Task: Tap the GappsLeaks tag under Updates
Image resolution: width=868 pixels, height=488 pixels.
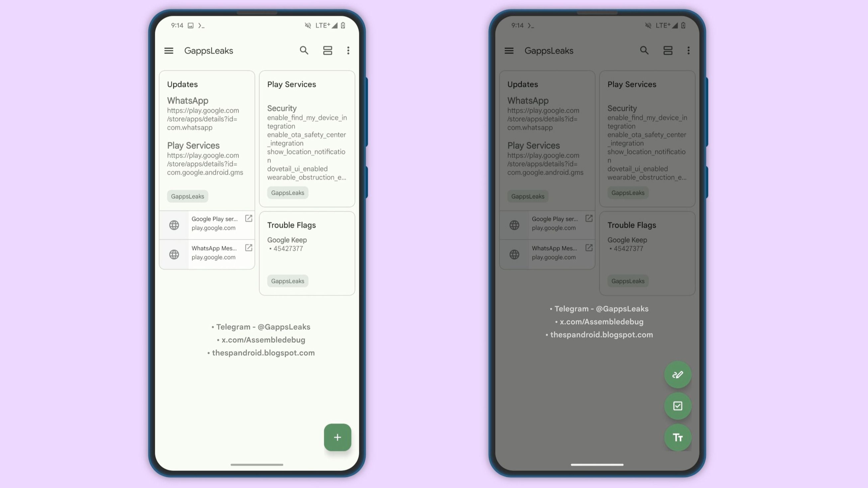Action: (187, 196)
